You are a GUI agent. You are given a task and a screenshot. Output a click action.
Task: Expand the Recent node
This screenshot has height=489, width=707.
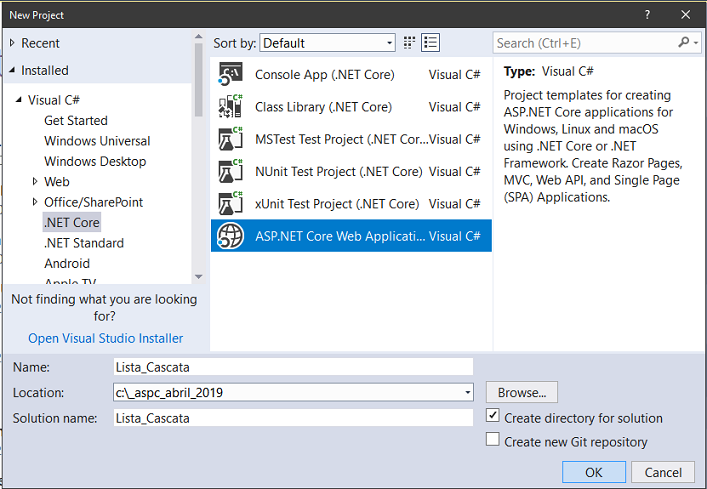[x=12, y=43]
